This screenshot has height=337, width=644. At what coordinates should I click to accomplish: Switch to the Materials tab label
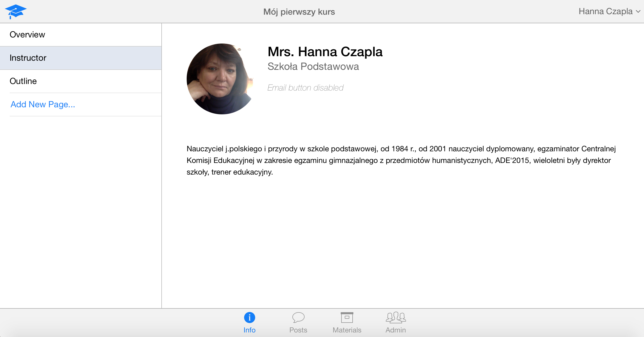[347, 330]
